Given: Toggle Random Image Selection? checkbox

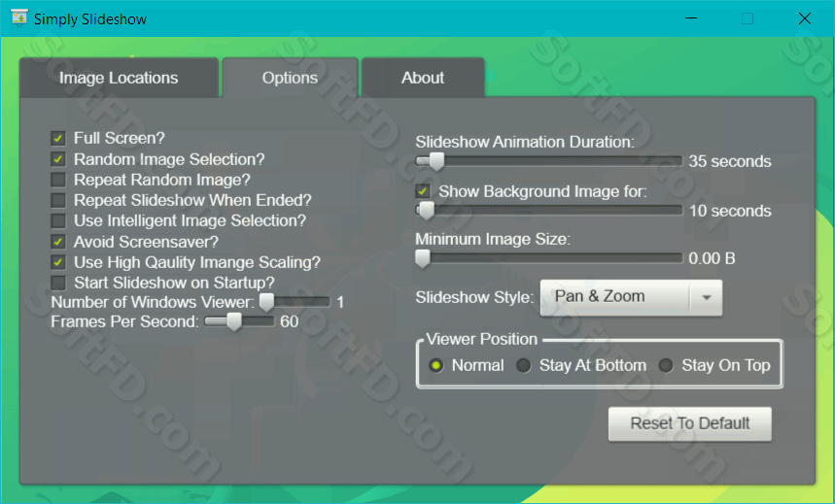Looking at the screenshot, I should coord(58,159).
